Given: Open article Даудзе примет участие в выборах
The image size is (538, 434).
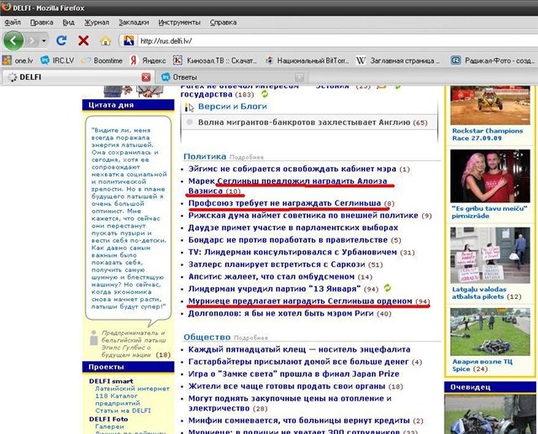Looking at the screenshot, I should 293,228.
